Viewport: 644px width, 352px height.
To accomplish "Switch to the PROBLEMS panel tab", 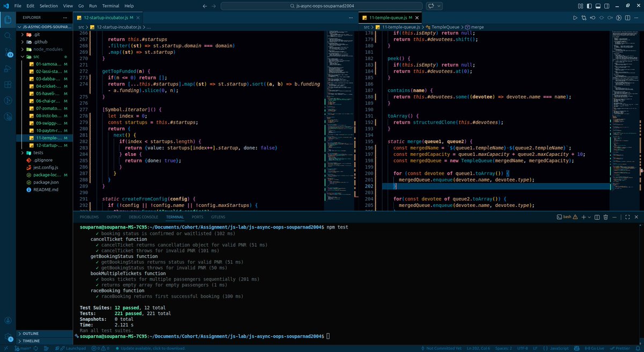I will coord(89,217).
